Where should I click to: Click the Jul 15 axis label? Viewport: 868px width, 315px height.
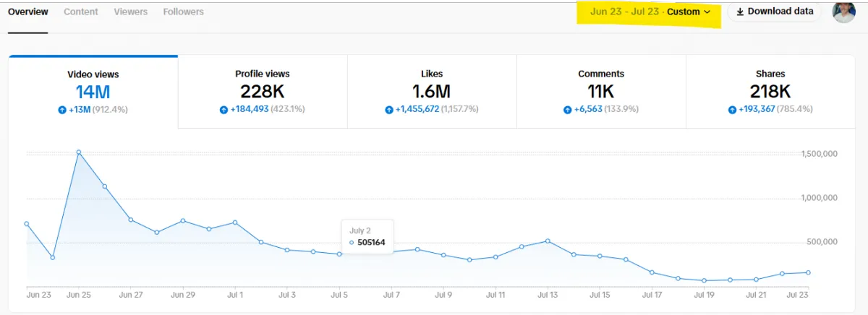click(600, 295)
